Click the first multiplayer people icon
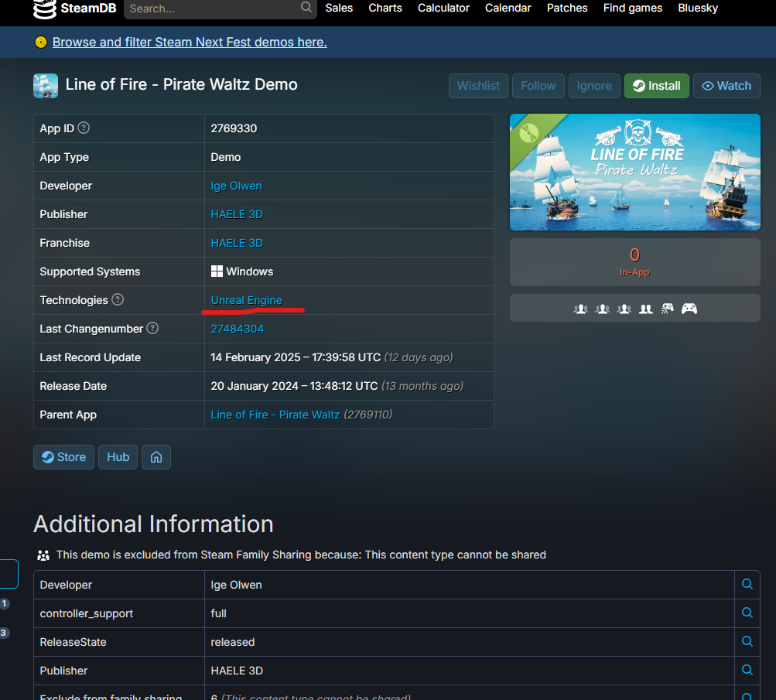This screenshot has width=776, height=700. click(x=580, y=309)
